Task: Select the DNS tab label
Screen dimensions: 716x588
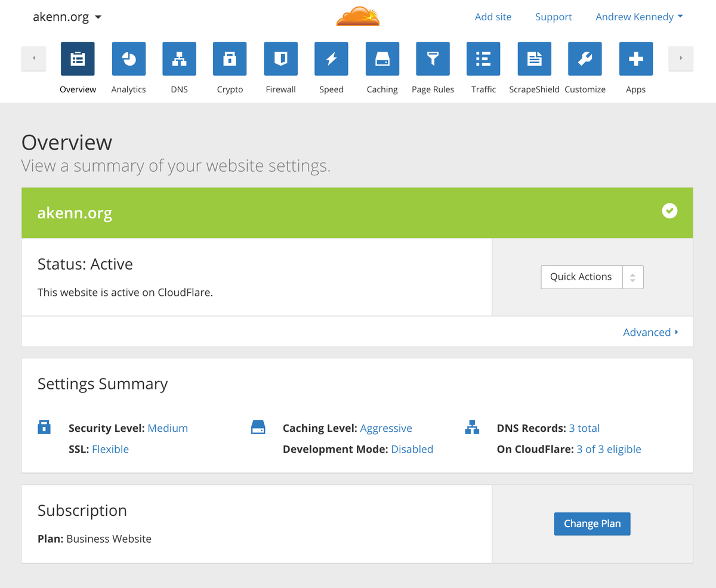Action: click(179, 89)
